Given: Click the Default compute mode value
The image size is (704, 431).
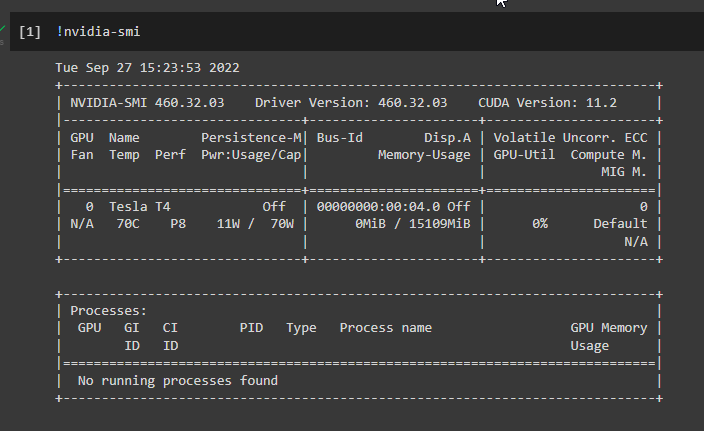Looking at the screenshot, I should point(619,223).
